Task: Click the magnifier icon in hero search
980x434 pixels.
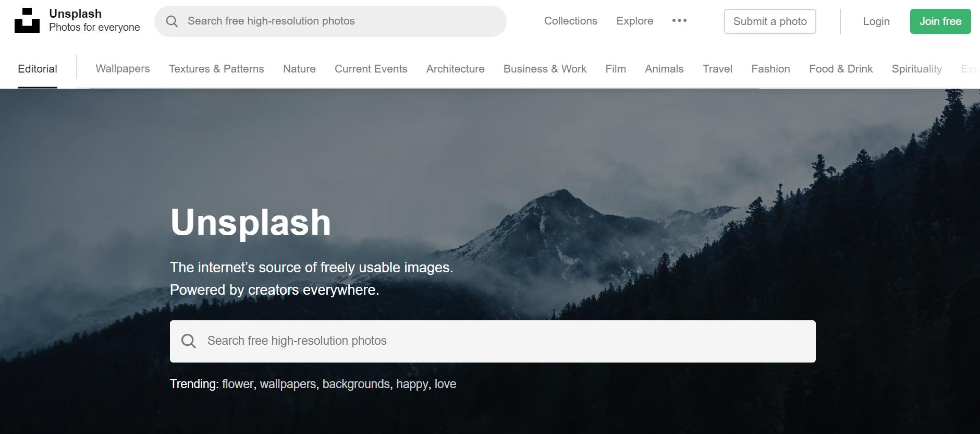Action: pyautogui.click(x=188, y=341)
